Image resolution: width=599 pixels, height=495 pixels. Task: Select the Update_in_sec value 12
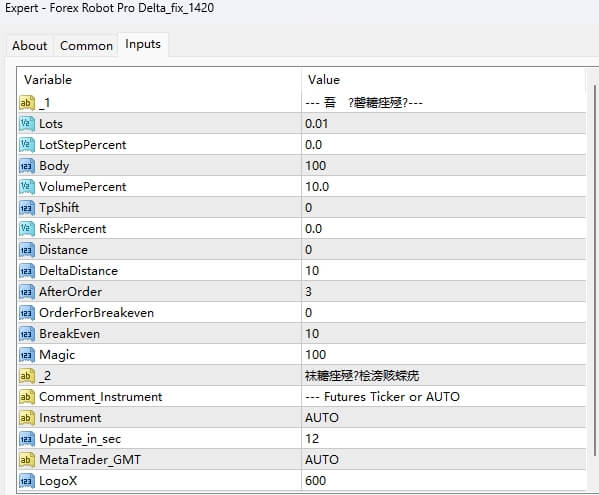point(312,439)
